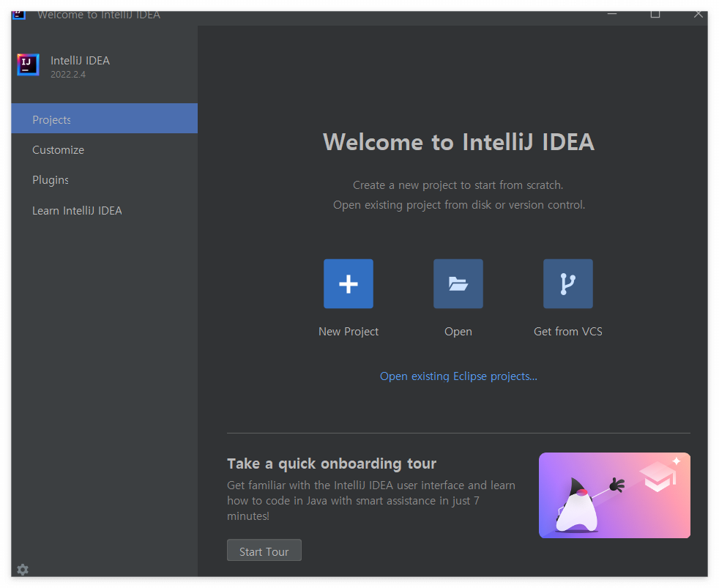Click the version number 2022.2.4
The width and height of the screenshot is (719, 588).
(68, 74)
